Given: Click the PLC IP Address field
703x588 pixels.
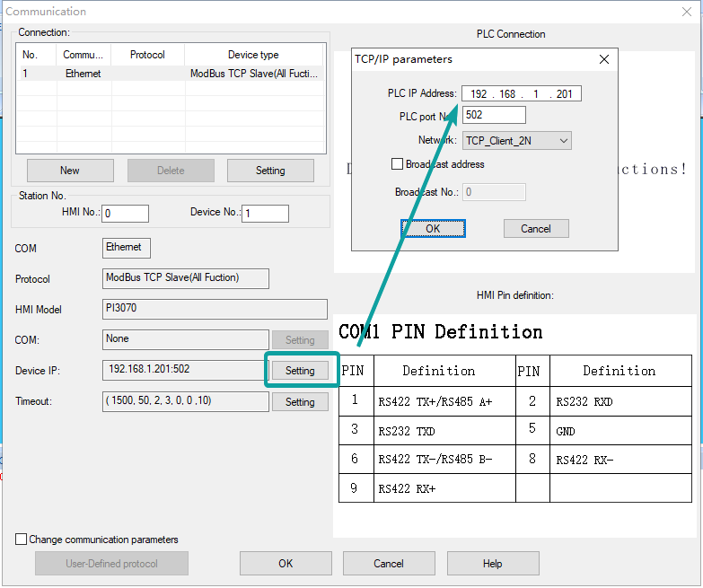Looking at the screenshot, I should [x=522, y=94].
